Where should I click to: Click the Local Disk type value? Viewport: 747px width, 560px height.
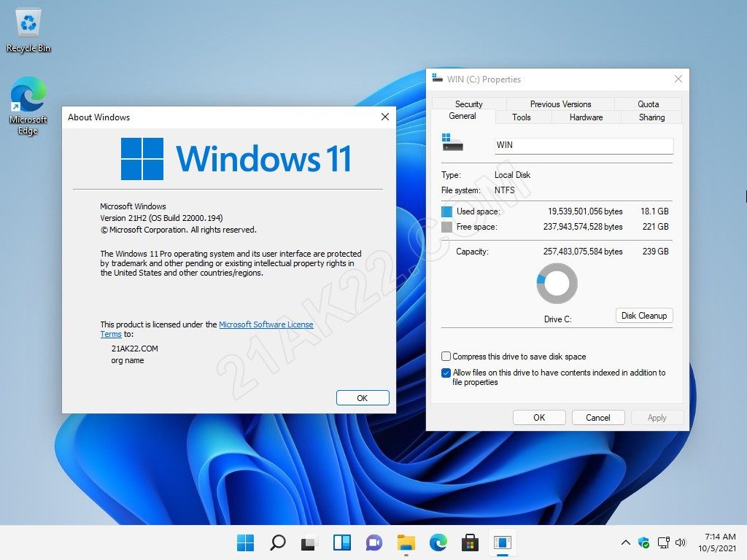(x=512, y=175)
